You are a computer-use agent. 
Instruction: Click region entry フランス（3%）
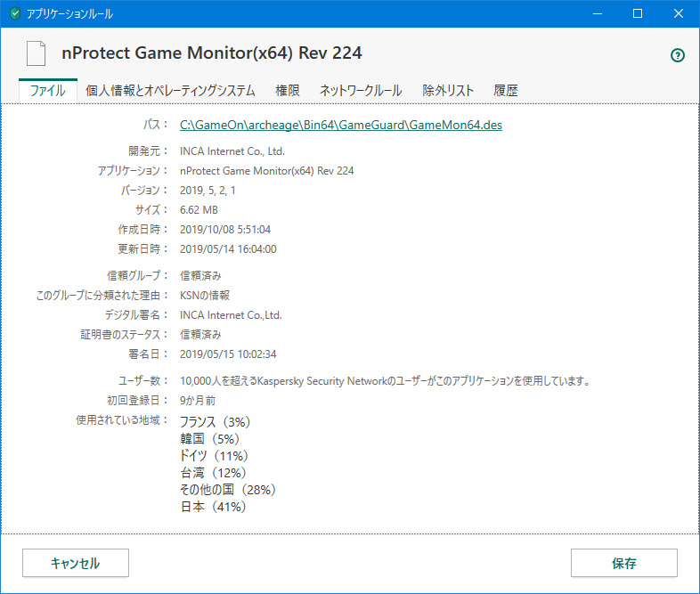[x=216, y=422]
